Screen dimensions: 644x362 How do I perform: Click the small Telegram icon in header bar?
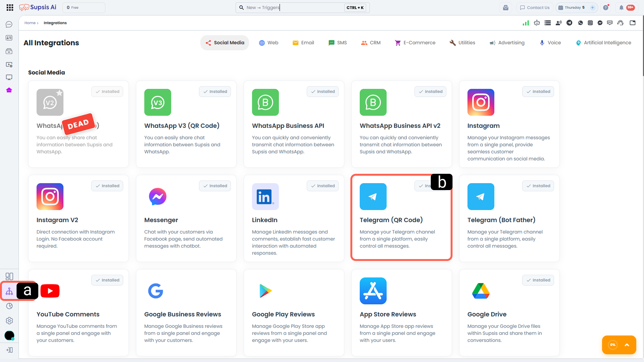coord(569,23)
